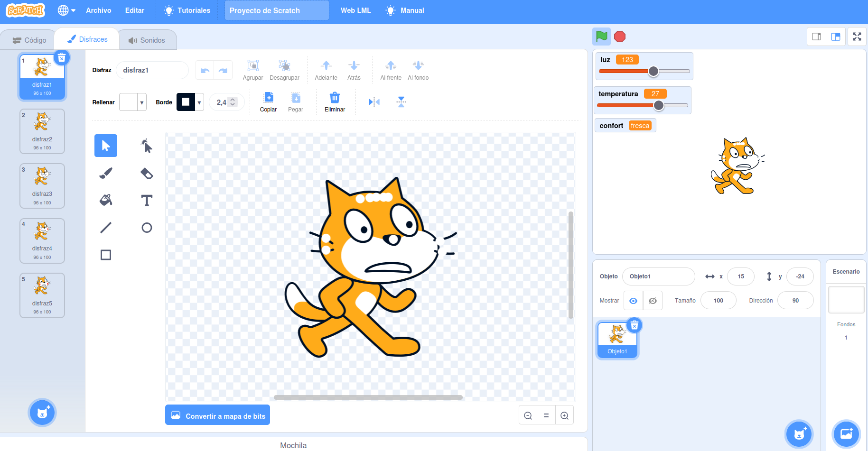Viewport: 868px width, 451px height.
Task: Open the Borde outline color dropdown
Action: pyautogui.click(x=190, y=102)
